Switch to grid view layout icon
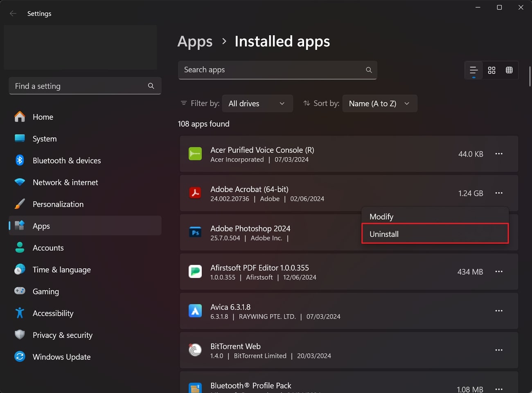 coord(491,70)
